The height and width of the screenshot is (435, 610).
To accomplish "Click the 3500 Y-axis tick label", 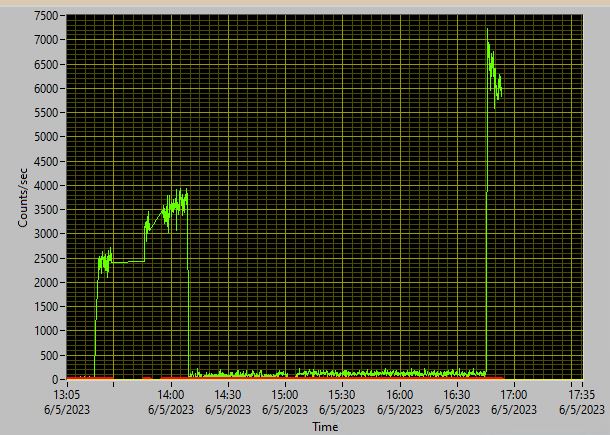I will click(x=46, y=210).
